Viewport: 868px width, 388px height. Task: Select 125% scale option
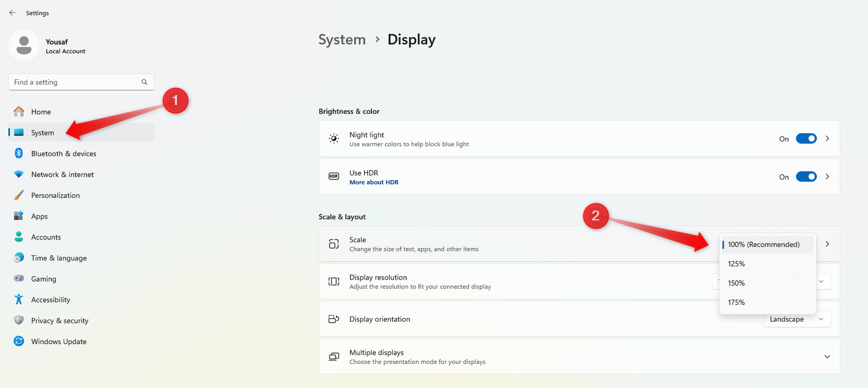click(736, 264)
